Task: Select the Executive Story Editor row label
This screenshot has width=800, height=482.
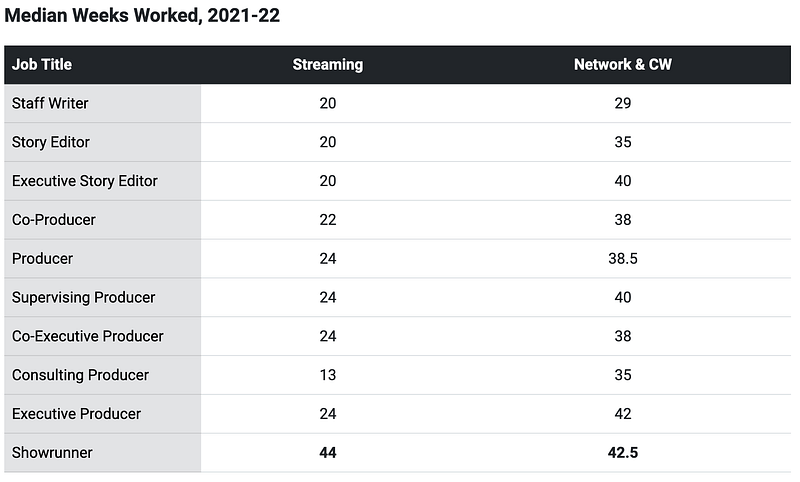Action: (85, 181)
